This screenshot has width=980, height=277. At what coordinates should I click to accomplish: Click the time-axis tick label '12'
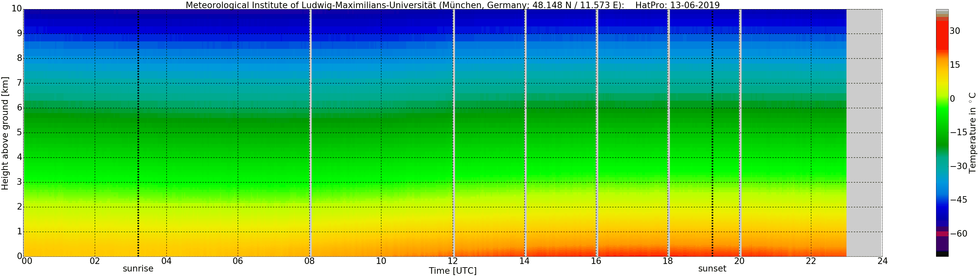pyautogui.click(x=453, y=261)
